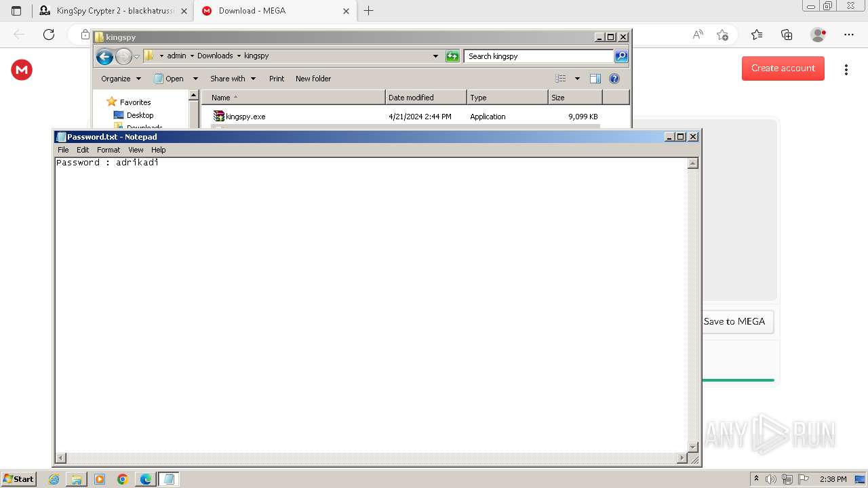Show hidden system tray icons

pos(756,479)
